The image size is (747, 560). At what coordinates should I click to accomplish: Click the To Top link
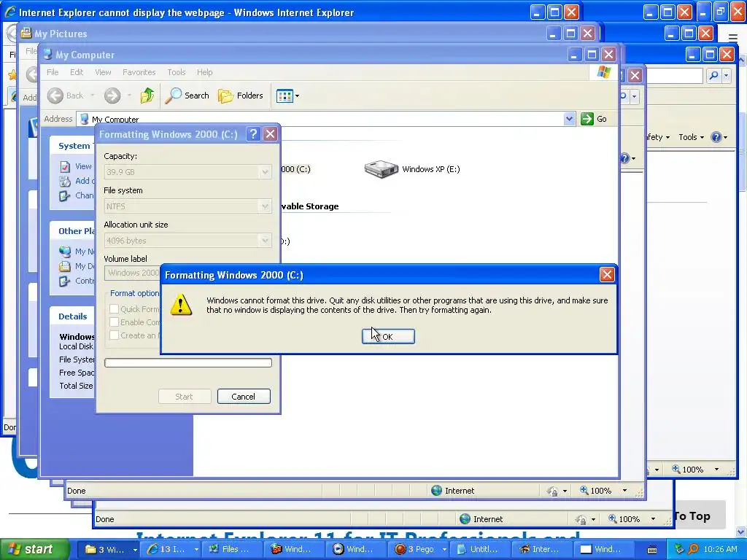click(x=692, y=516)
